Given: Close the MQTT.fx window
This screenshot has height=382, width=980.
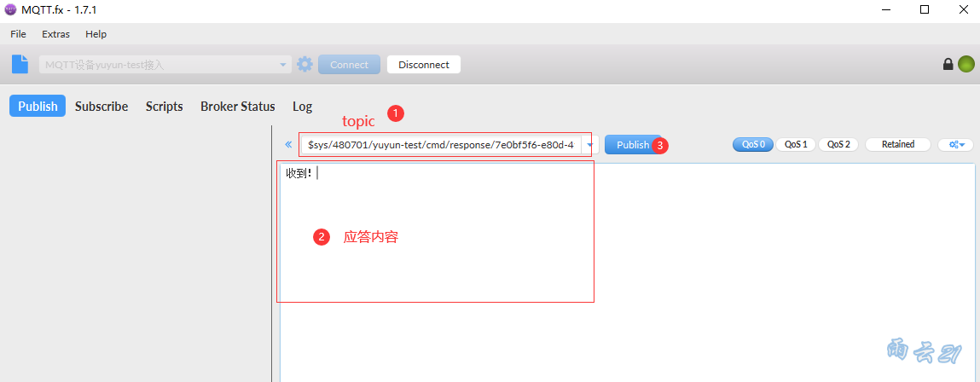Looking at the screenshot, I should point(962,9).
